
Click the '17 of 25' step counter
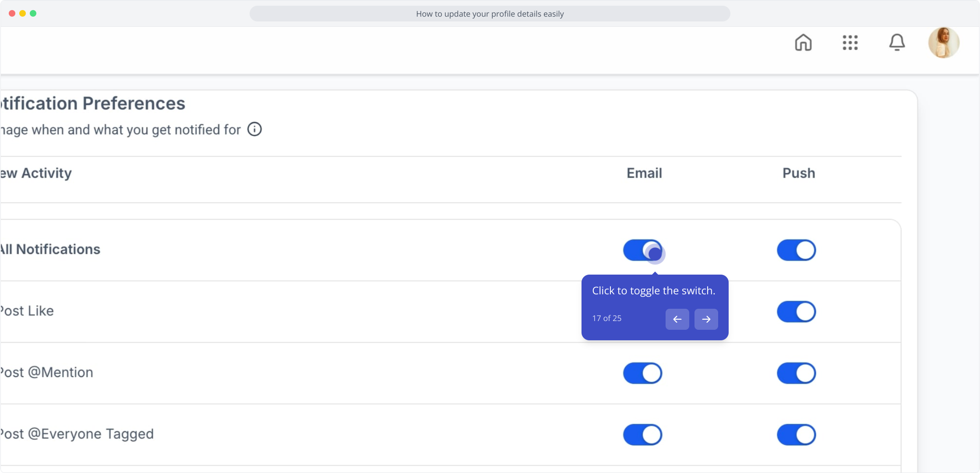coord(606,318)
